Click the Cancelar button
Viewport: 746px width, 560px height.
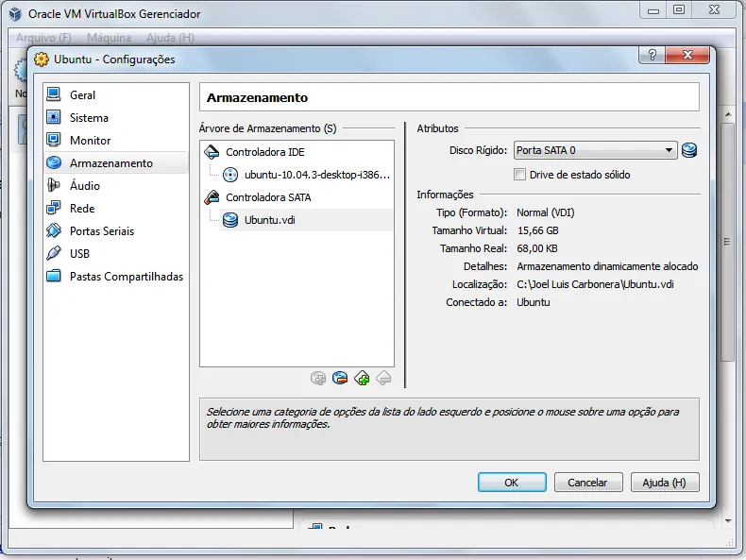[x=588, y=483]
